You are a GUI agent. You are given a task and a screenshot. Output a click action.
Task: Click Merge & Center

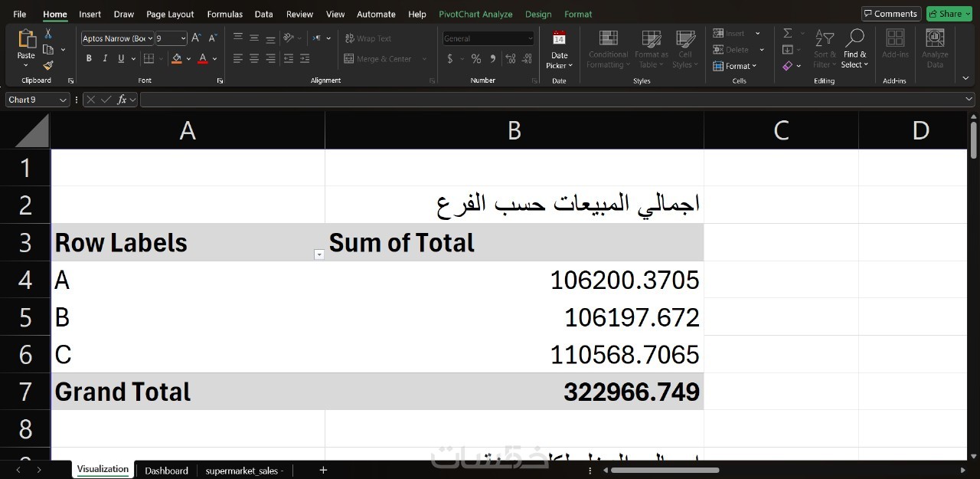(378, 59)
